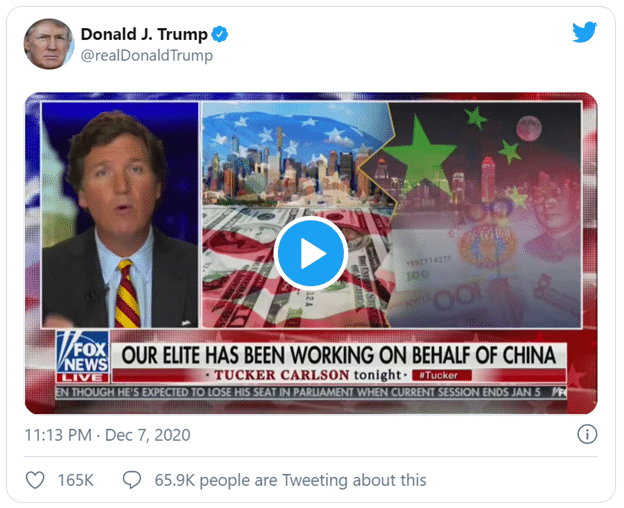Click the Tucker Carlson tonight show title
Screen dimensions: 624x508
tap(308, 375)
